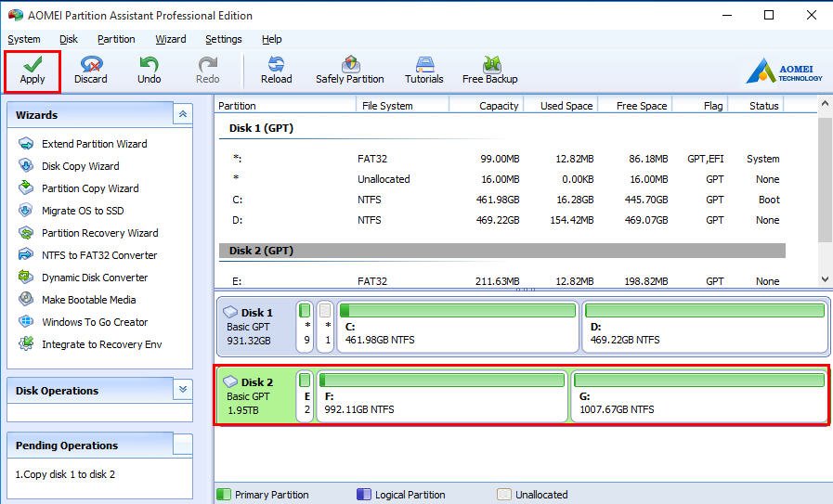Open Safely Partition tool
Screen dimensions: 833x504
tap(349, 71)
